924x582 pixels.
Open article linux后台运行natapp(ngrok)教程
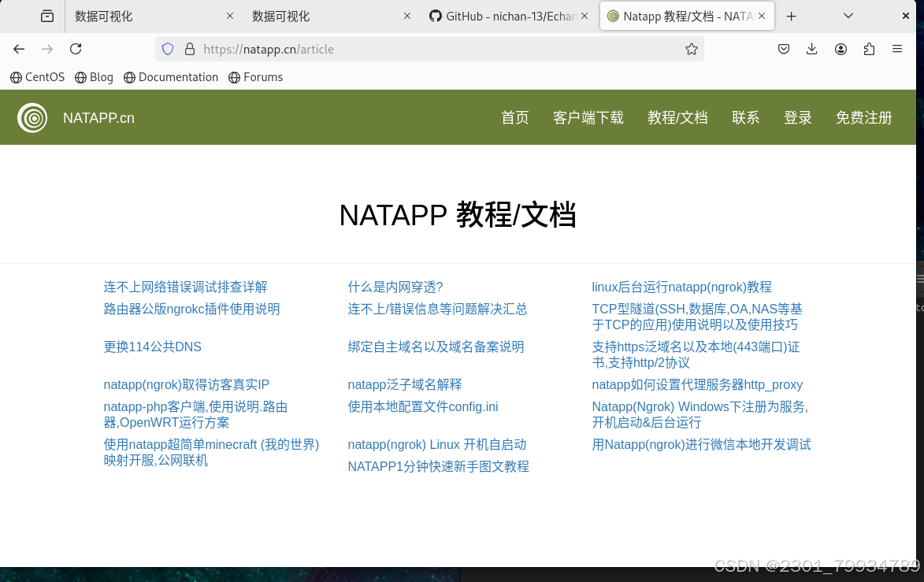click(x=682, y=287)
